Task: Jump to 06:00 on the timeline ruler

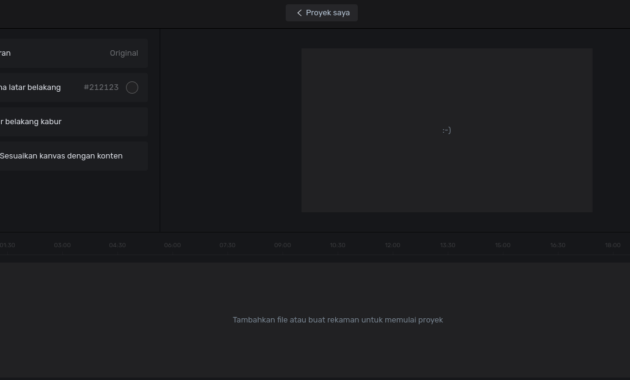Action: tap(172, 245)
